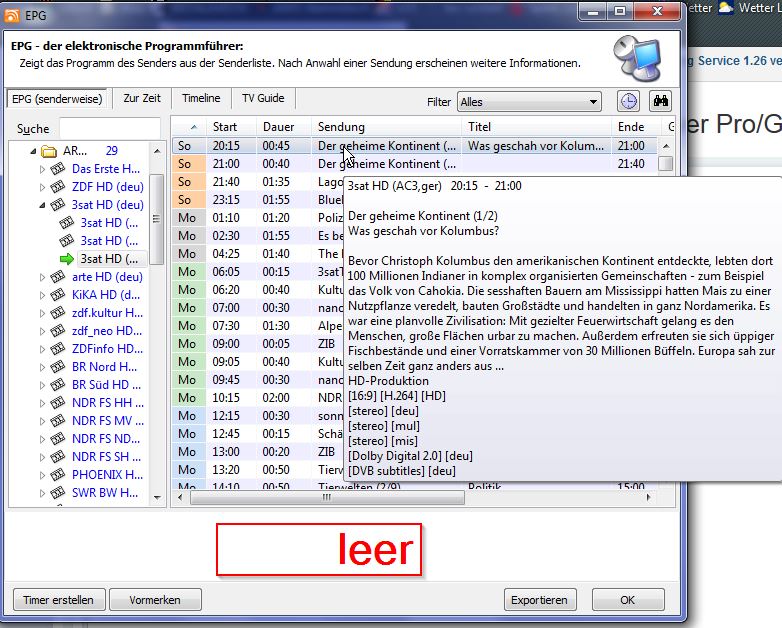Expand the BR Nord HD channel node

pyautogui.click(x=43, y=367)
